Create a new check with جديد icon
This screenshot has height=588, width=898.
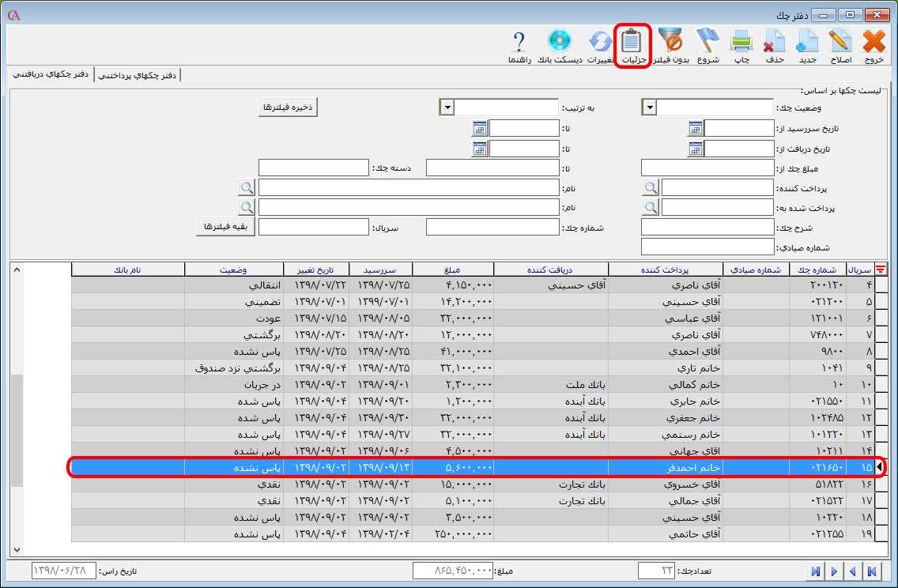tap(807, 40)
